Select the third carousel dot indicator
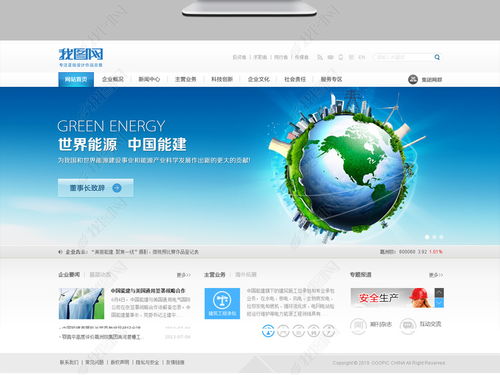Image resolution: width=500 pixels, height=375 pixels. pyautogui.click(x=441, y=237)
